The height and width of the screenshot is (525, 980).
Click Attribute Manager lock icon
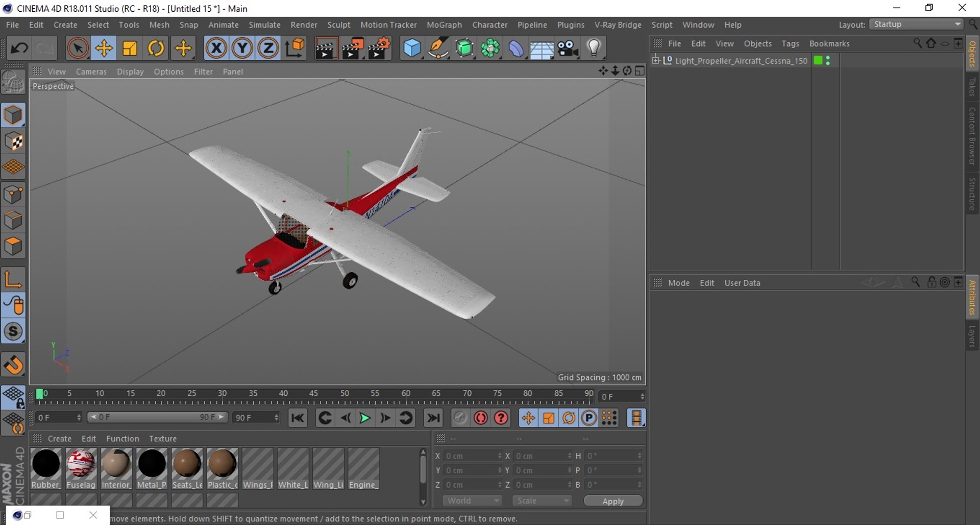click(x=931, y=282)
